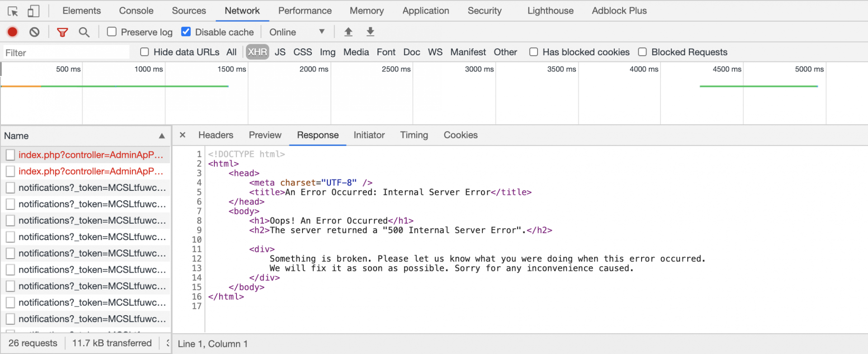Clear the network log
This screenshot has height=354, width=868.
click(x=34, y=32)
